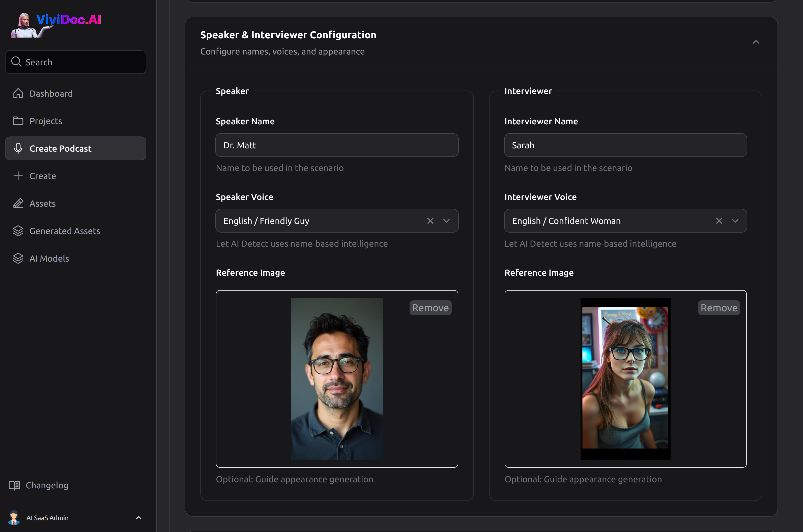Open Dashboard via home icon

(18, 93)
